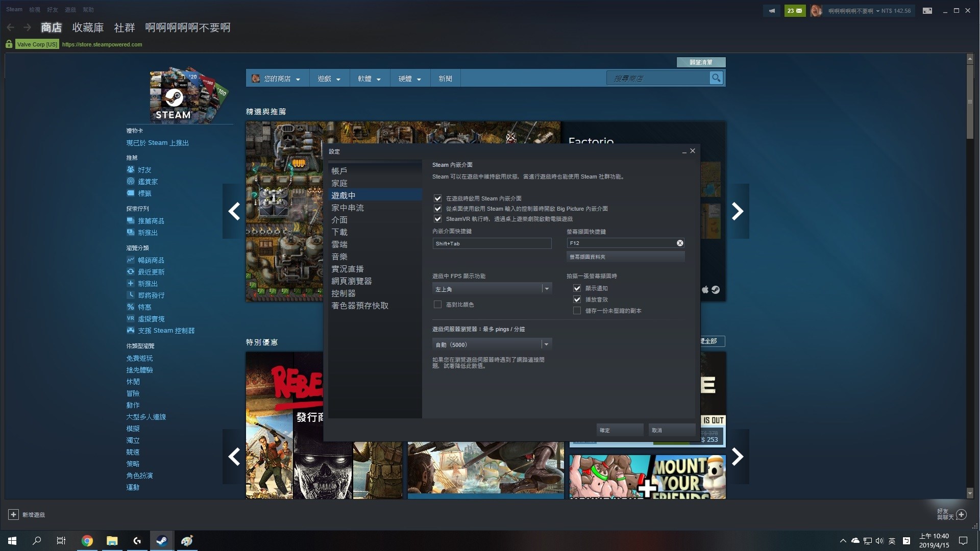Open the Windows Start menu
This screenshot has width=980, height=551.
point(12,541)
